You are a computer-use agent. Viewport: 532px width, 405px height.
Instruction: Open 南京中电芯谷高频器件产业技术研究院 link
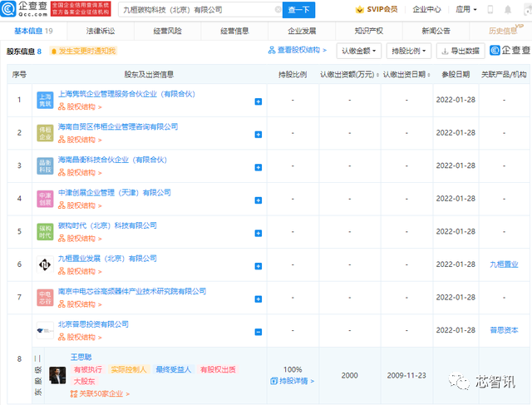point(132,292)
